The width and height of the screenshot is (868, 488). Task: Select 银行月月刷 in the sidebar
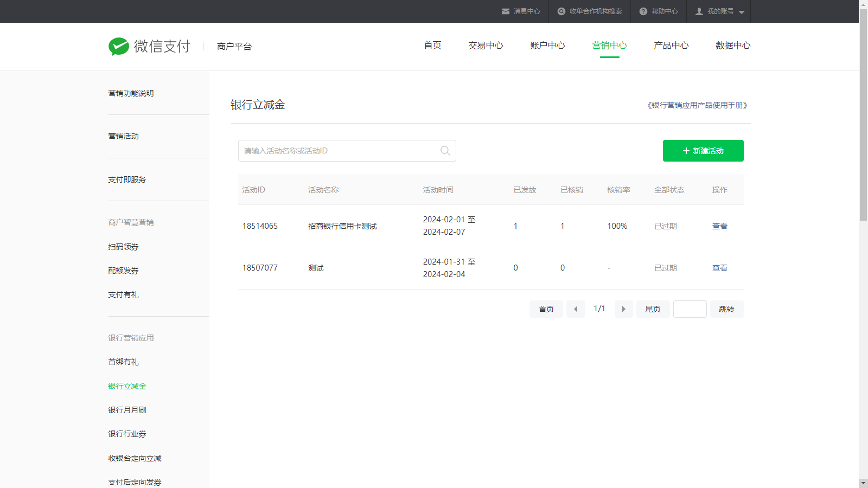click(x=127, y=410)
